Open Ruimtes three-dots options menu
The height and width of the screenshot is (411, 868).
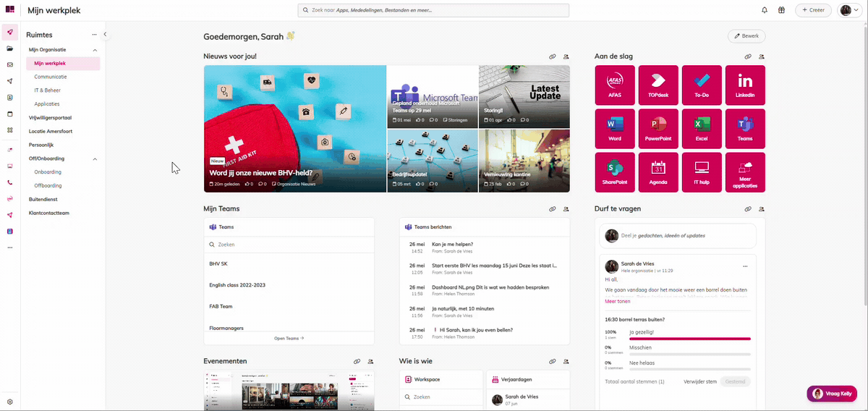point(94,35)
